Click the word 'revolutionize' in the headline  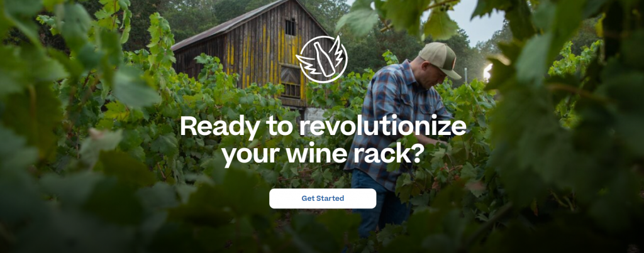pos(382,127)
